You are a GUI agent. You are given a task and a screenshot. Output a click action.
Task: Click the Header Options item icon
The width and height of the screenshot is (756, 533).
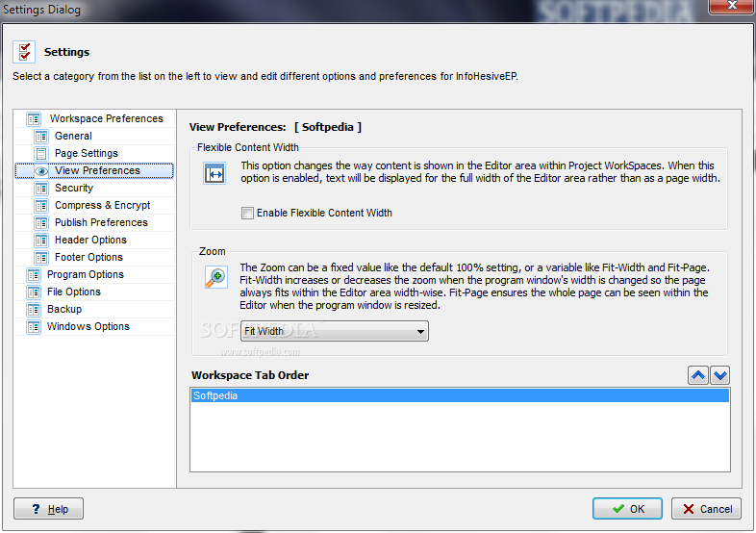(41, 241)
